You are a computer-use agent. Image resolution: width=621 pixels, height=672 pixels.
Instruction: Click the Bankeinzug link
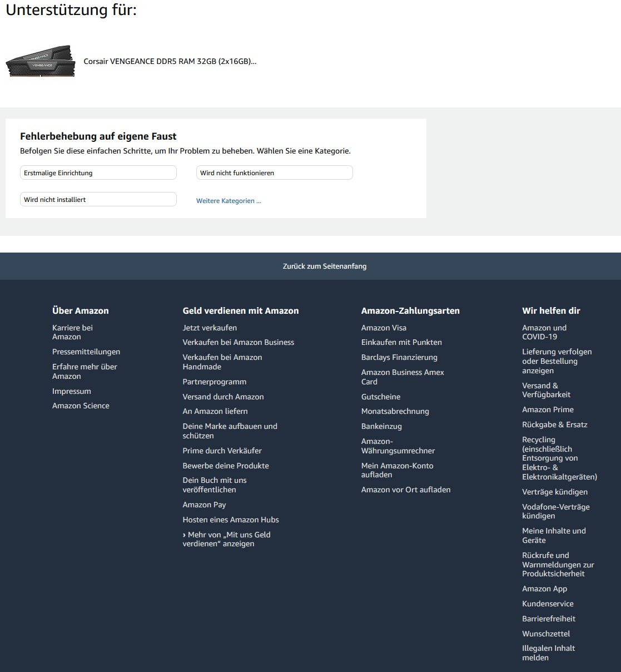click(x=381, y=426)
